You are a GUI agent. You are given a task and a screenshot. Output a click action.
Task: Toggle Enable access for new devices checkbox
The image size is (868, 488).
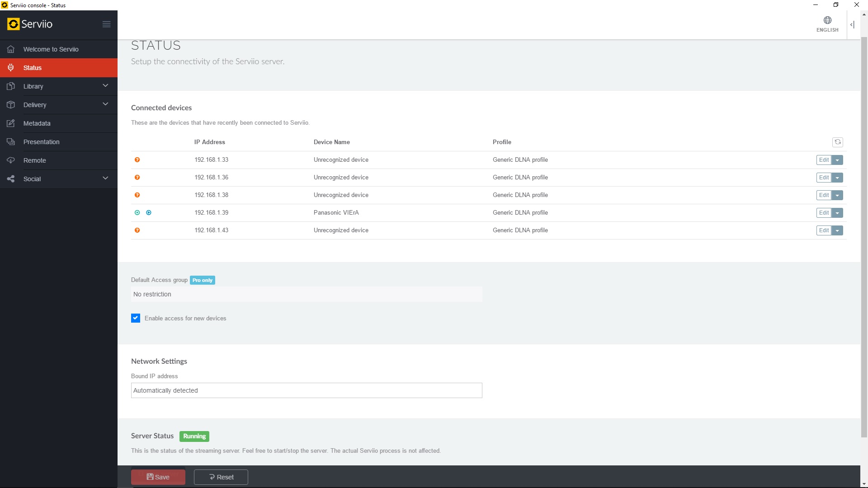pos(136,318)
